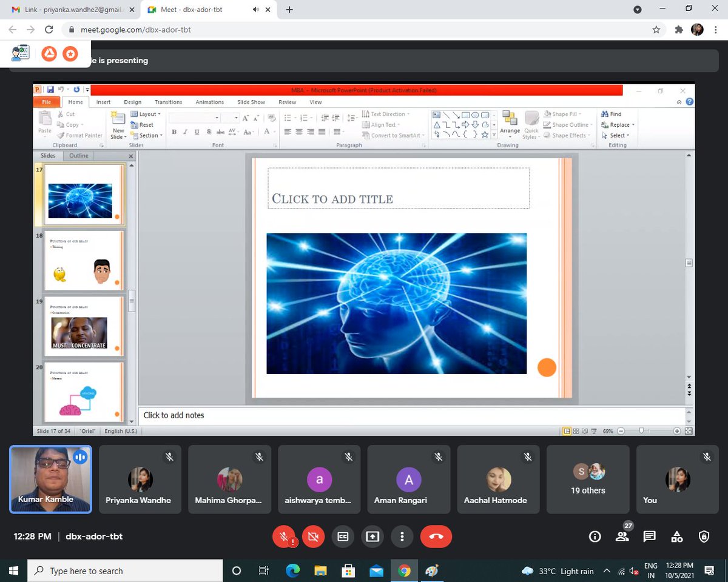Click the red leave call button
The width and height of the screenshot is (728, 582).
click(x=436, y=537)
